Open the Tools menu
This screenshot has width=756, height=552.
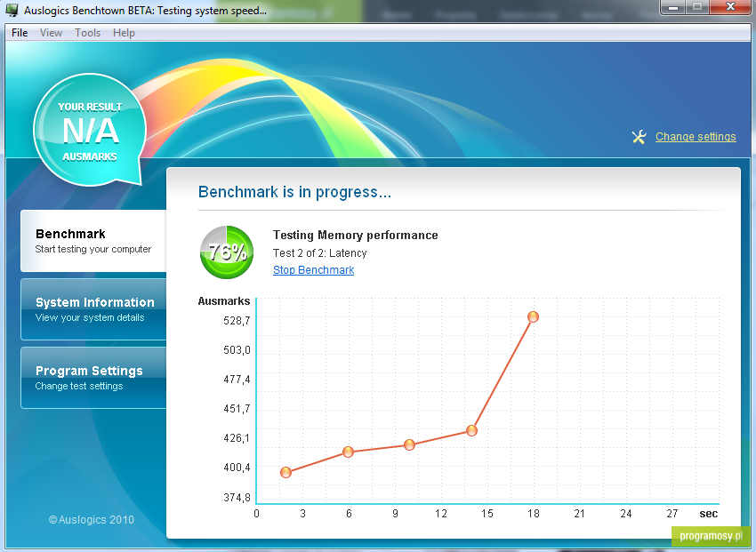click(x=87, y=33)
